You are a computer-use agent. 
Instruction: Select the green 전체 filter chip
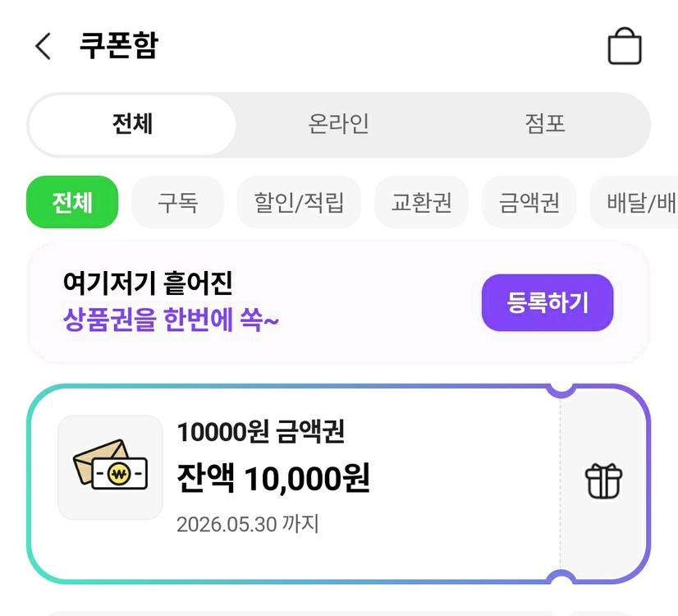point(71,202)
